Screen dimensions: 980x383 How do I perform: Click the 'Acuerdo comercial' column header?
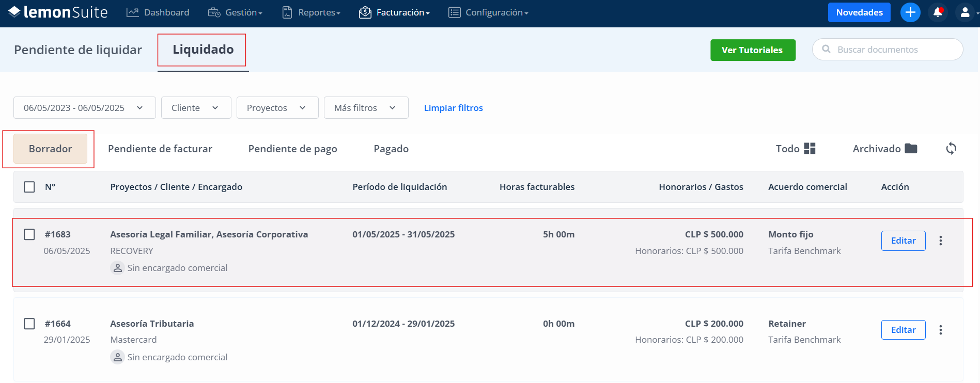click(807, 187)
